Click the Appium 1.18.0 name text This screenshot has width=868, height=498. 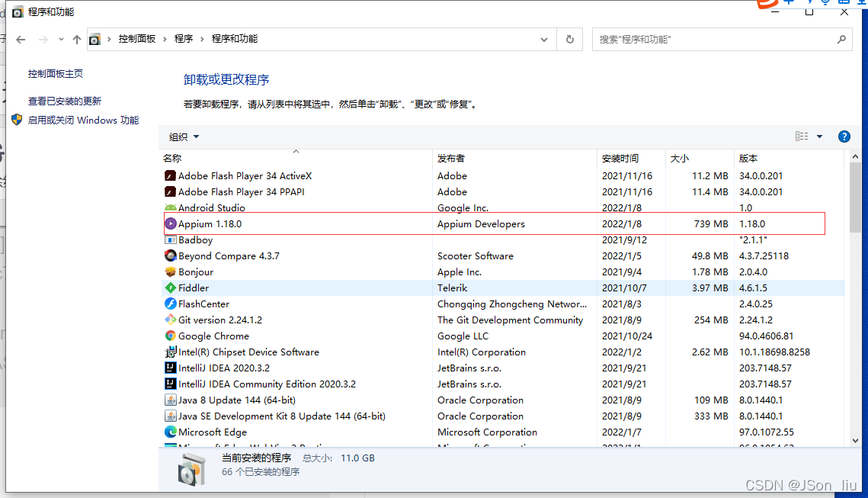coord(210,223)
